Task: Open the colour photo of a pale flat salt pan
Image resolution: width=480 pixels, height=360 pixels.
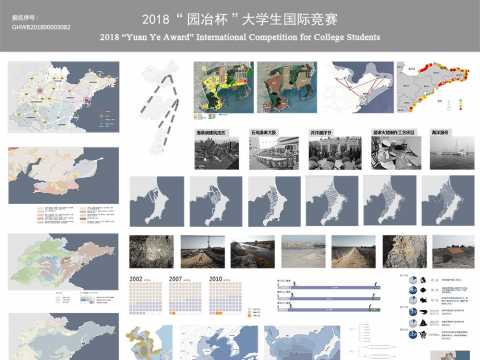Action: 303,252
